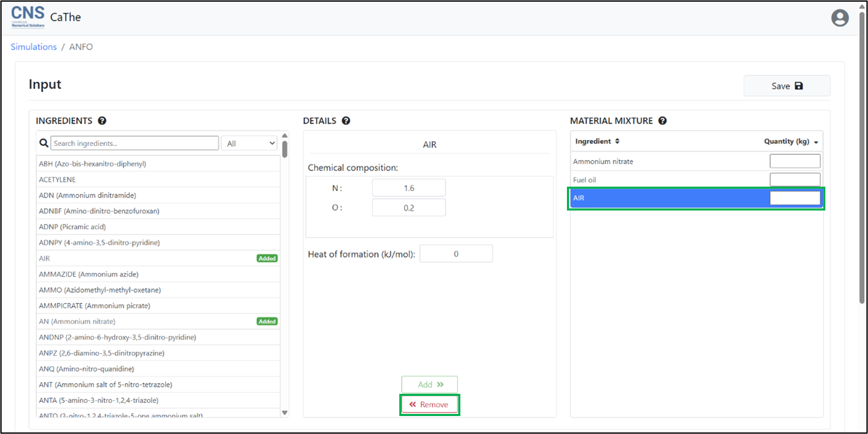Select AN (Ammonium nitrate) list entry
Viewport: 868px width, 434px height.
coord(77,321)
